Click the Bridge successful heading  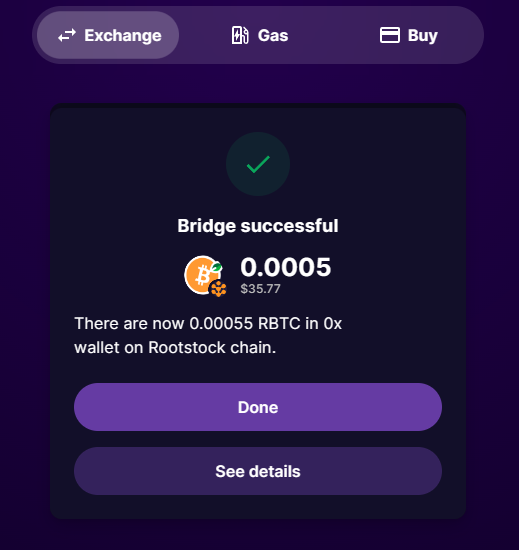tap(258, 226)
